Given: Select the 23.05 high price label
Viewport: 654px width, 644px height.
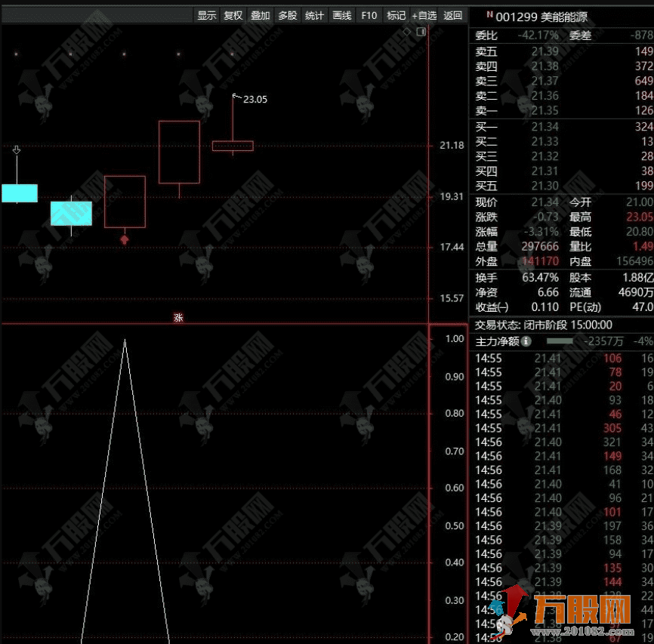Looking at the screenshot, I should coord(255,99).
